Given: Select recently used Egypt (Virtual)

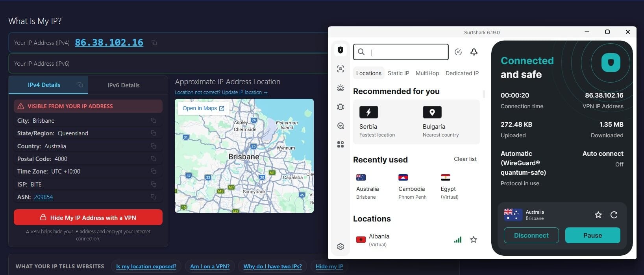Looking at the screenshot, I should [x=450, y=187].
